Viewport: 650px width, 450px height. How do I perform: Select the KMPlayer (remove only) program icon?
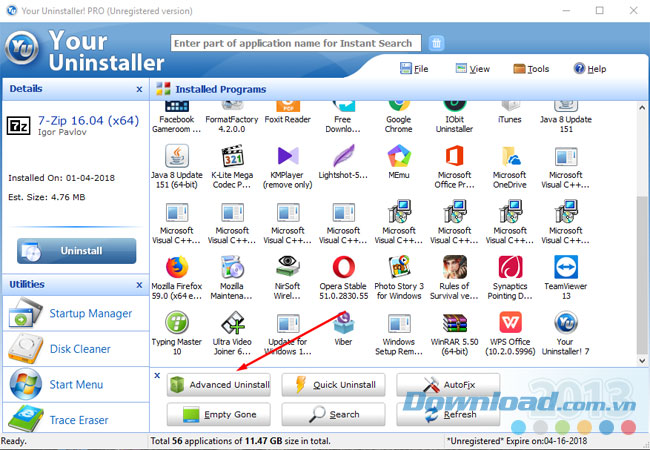(x=288, y=156)
